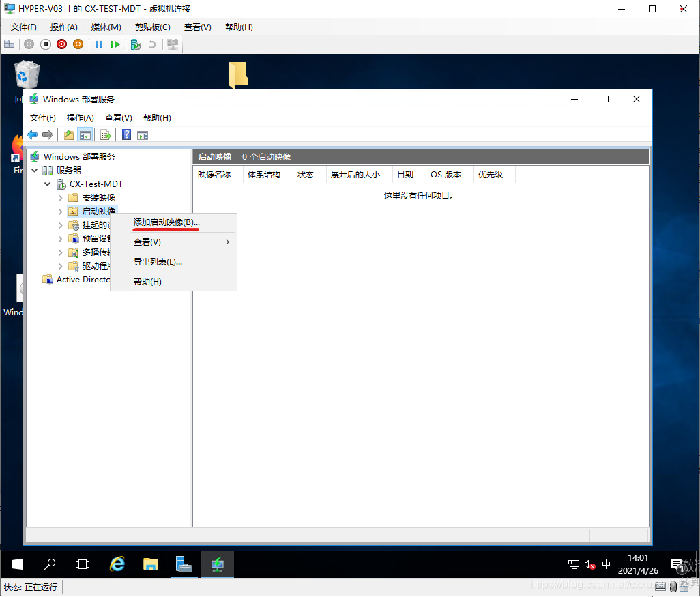Screen dimensions: 700x597
Task: Open 媒体(M) menu in VM connection window
Action: coord(106,27)
